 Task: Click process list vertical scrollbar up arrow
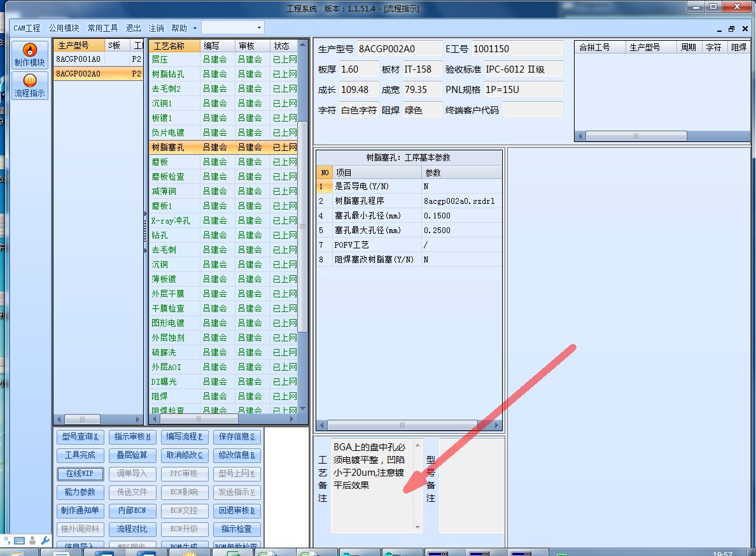tap(303, 45)
